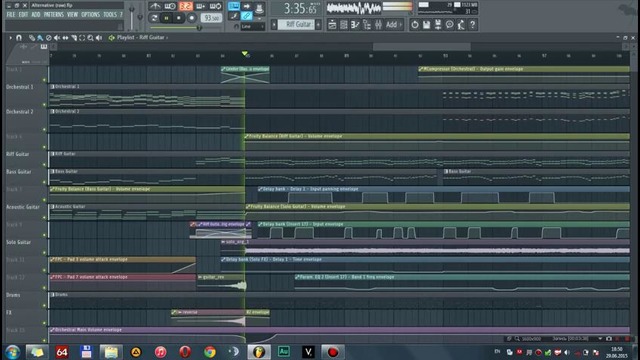Open the PATTERNS menu
The image size is (640, 360).
coord(54,15)
